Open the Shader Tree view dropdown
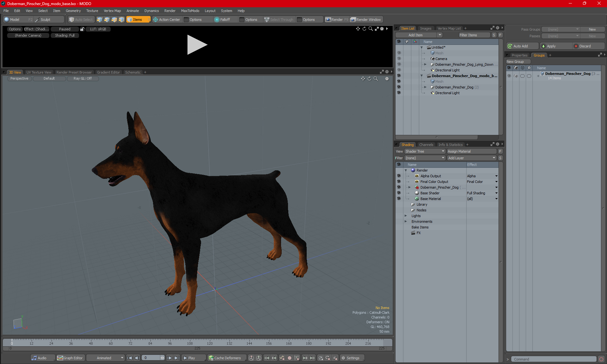The height and width of the screenshot is (364, 607). point(425,151)
